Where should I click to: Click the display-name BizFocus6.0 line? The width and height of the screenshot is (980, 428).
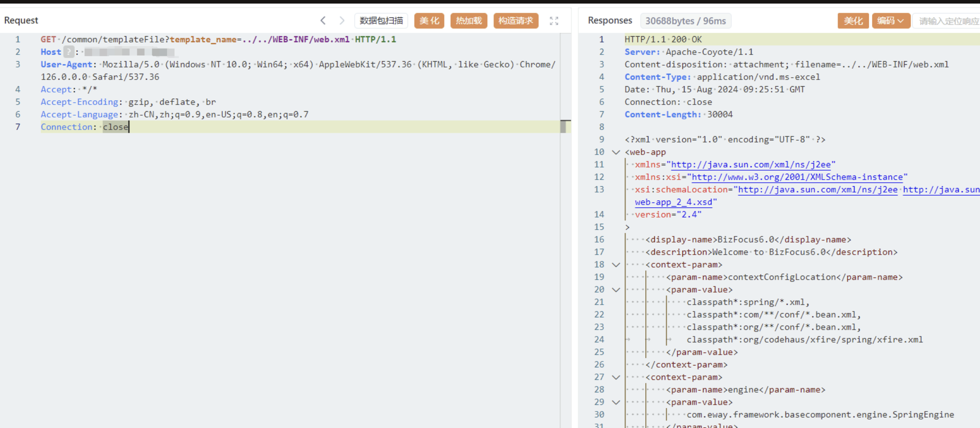748,239
